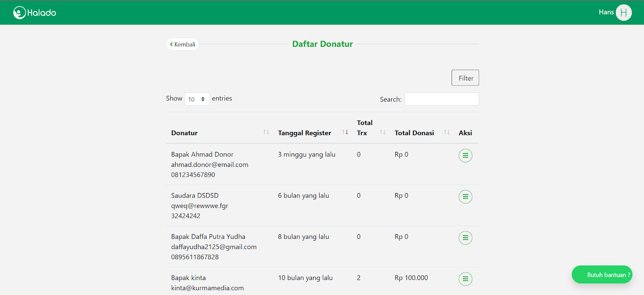The width and height of the screenshot is (644, 295).
Task: Expand the show entries dropdown
Action: point(197,99)
